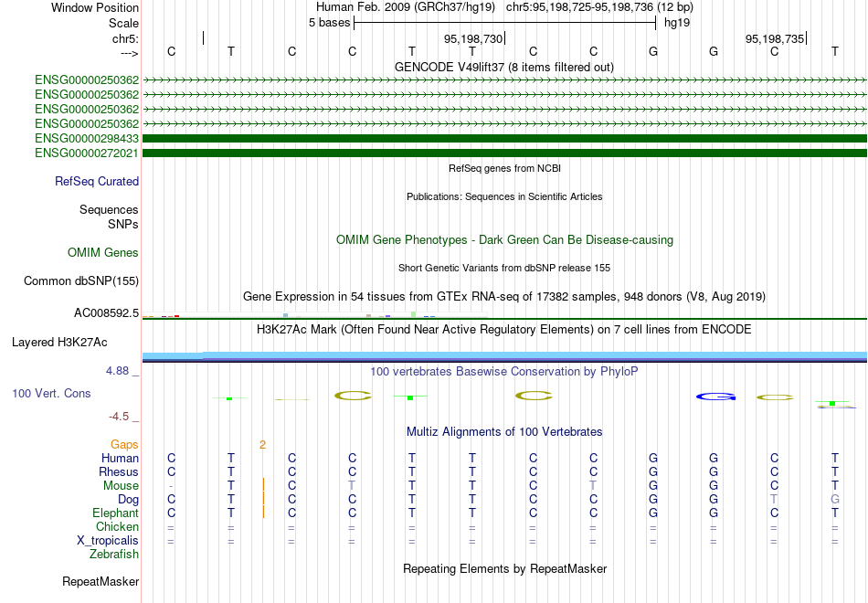Click the Zebrafish species label

point(114,554)
